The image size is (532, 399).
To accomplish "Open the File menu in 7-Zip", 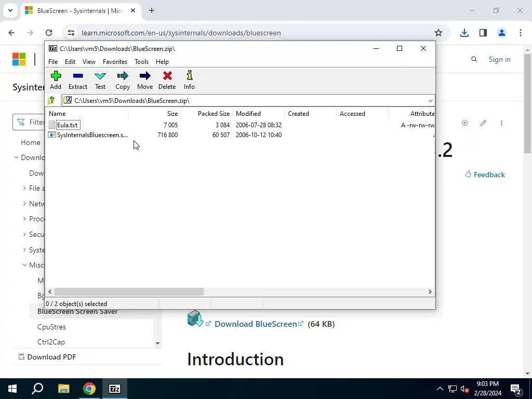I will pyautogui.click(x=53, y=62).
